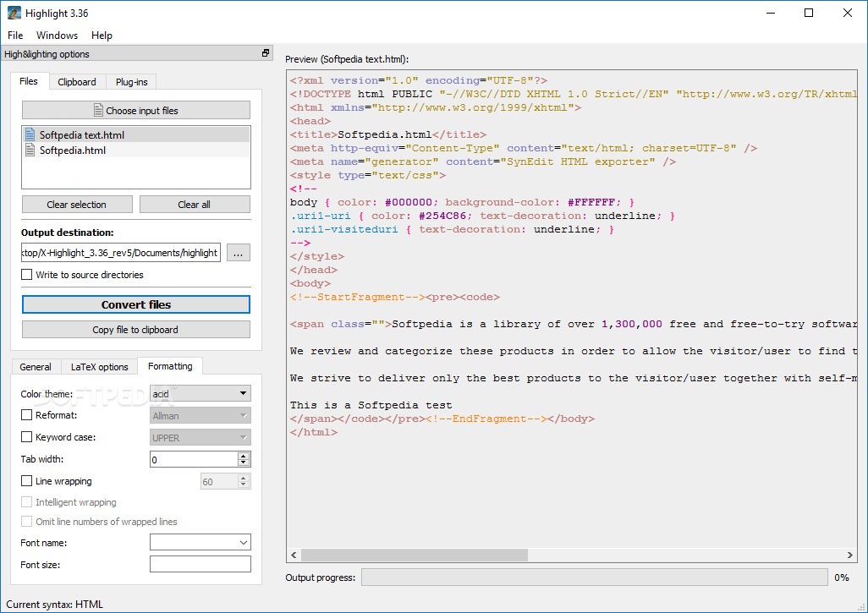Open the Color theme dropdown
This screenshot has width=868, height=613.
click(x=201, y=393)
